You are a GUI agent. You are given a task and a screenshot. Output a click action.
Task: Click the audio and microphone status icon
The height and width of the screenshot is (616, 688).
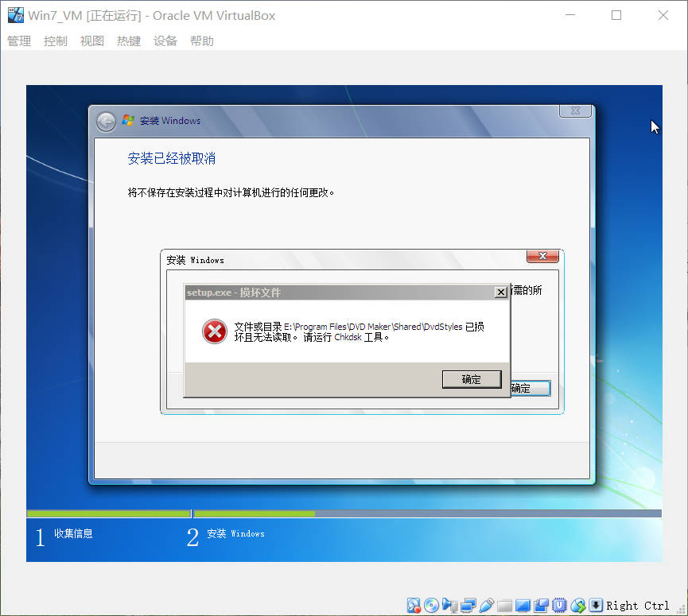pyautogui.click(x=449, y=606)
